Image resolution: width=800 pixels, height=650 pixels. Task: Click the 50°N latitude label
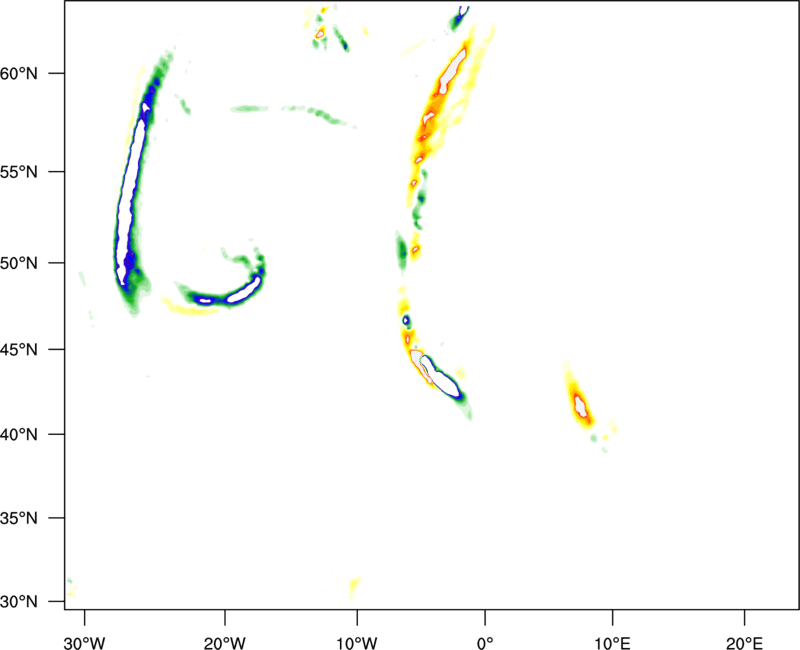19,263
